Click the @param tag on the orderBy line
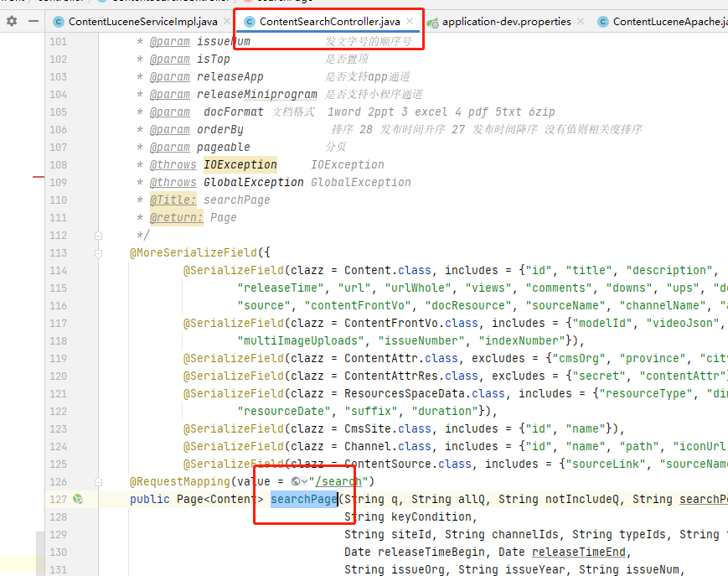 pyautogui.click(x=170, y=130)
